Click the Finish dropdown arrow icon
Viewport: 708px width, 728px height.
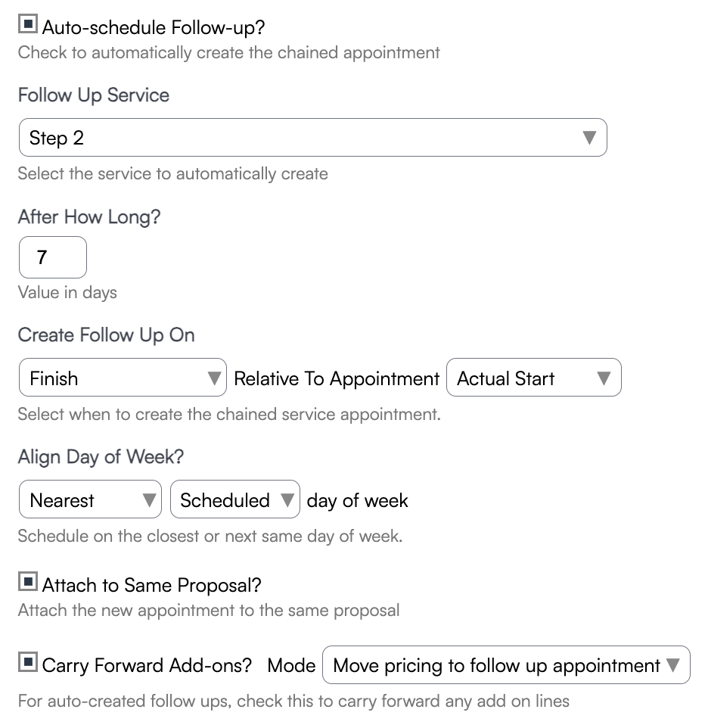(x=215, y=378)
